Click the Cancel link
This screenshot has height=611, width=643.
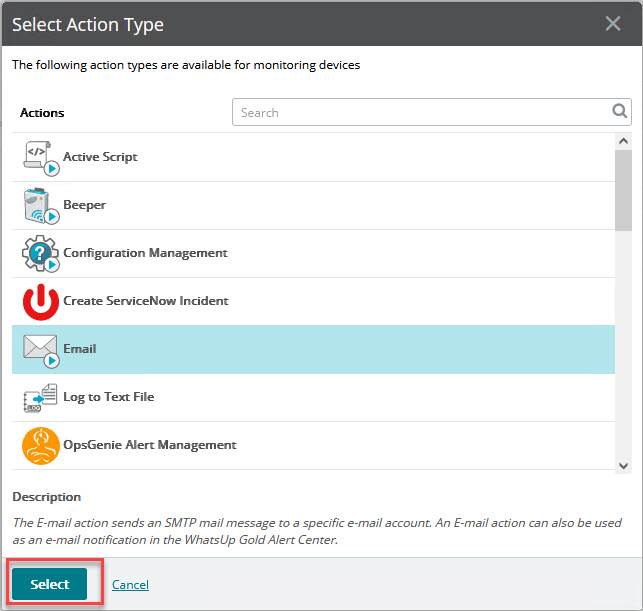click(x=130, y=584)
